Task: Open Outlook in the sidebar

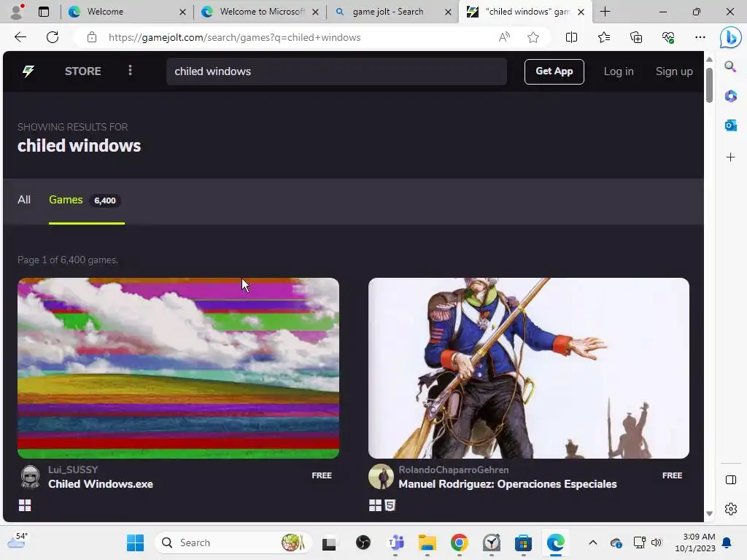Action: 730,125
